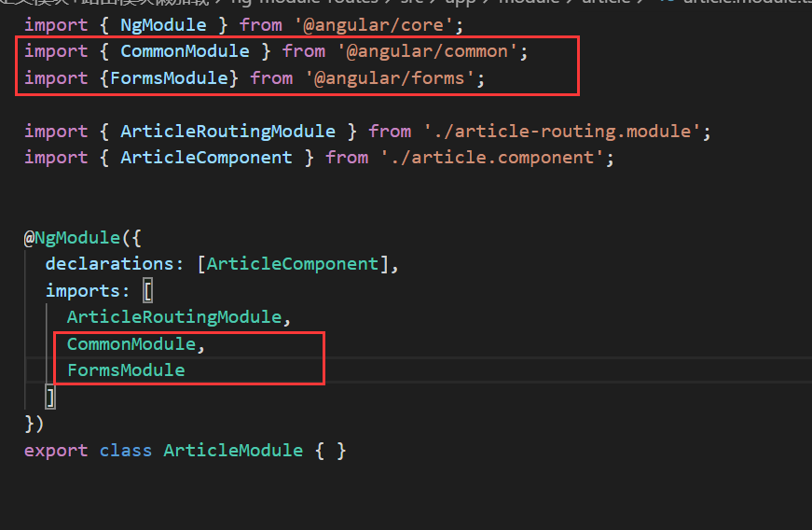Click the 'export' keyword
The width and height of the screenshot is (812, 530).
56,451
